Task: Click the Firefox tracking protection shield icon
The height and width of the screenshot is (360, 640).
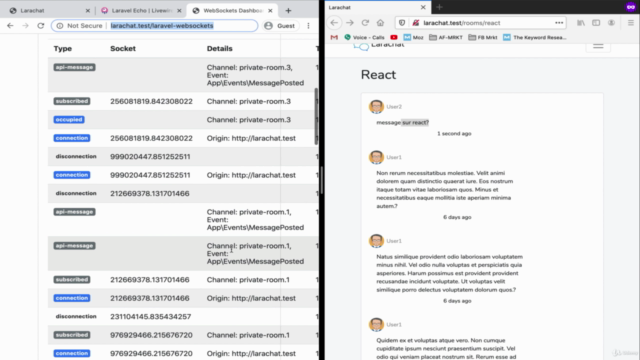Action: click(402, 23)
